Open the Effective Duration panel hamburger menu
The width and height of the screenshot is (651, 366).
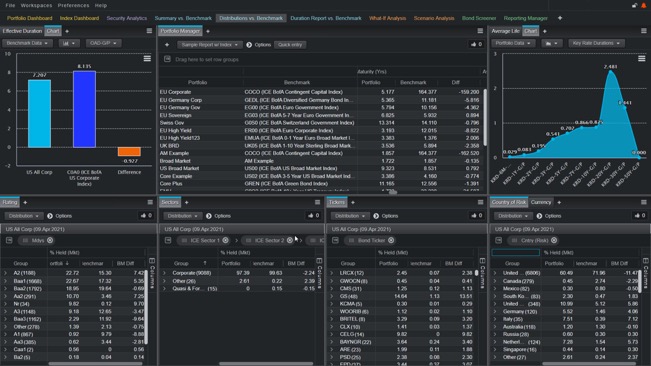149,31
